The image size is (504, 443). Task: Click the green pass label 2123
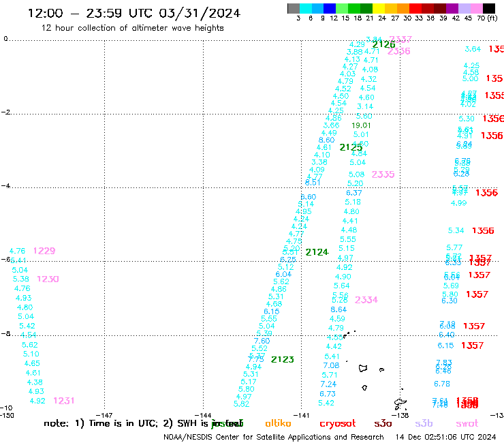pos(282,360)
